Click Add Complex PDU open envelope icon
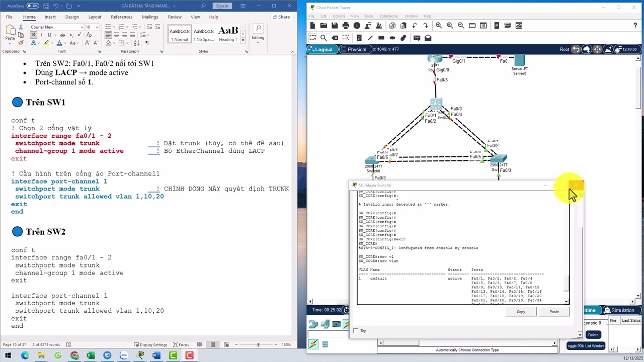The height and width of the screenshot is (362, 644). click(428, 38)
